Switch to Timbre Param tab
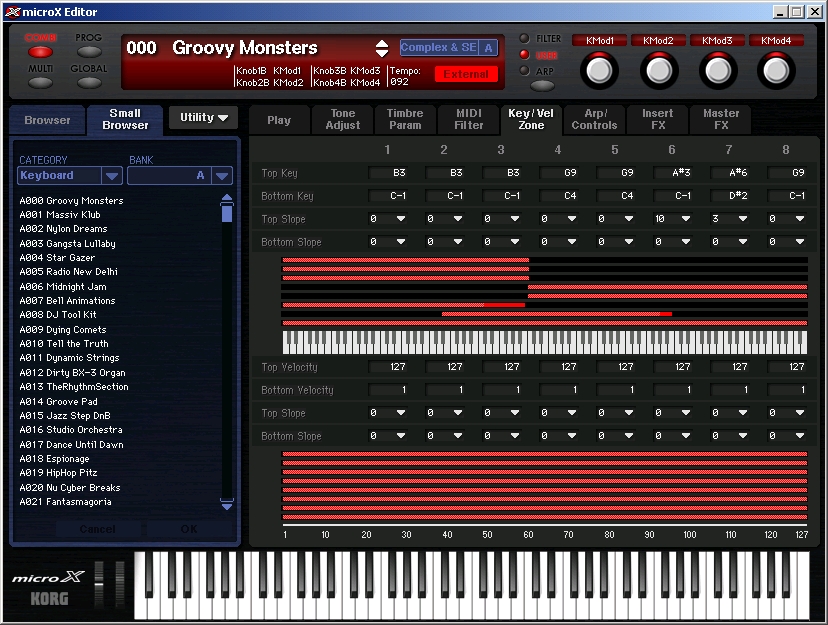 405,119
